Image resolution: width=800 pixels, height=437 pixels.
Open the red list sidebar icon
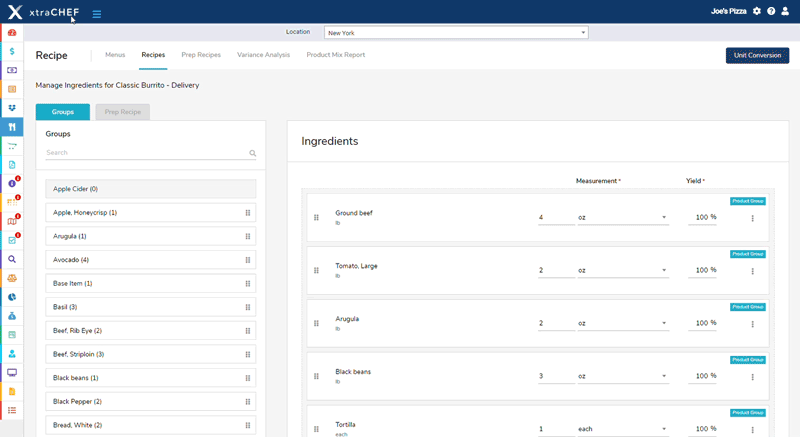coord(12,410)
